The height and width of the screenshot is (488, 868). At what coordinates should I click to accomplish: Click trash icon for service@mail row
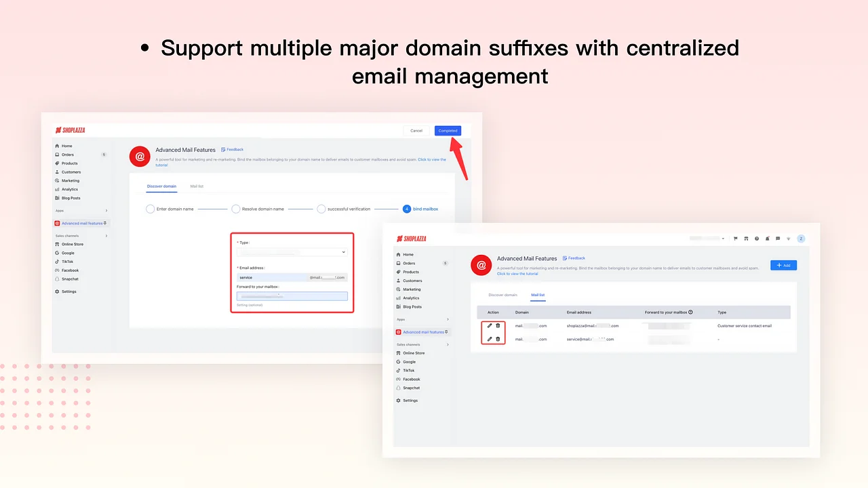498,339
